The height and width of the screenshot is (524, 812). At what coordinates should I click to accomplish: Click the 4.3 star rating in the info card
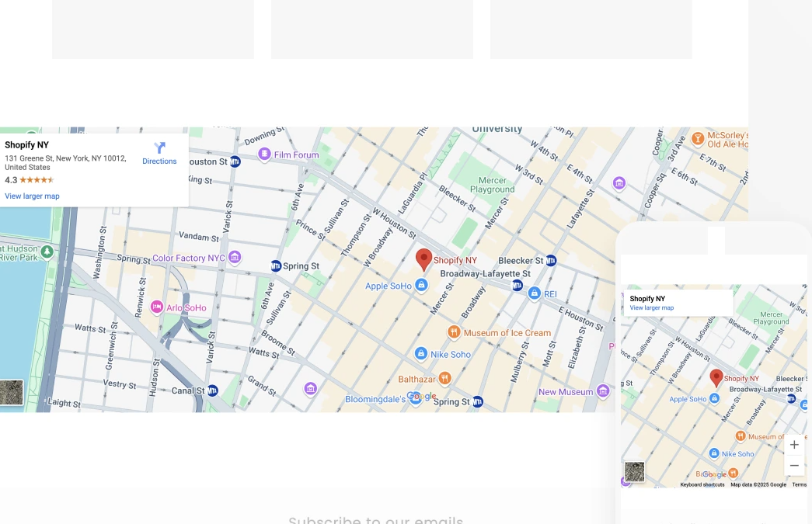pos(29,180)
